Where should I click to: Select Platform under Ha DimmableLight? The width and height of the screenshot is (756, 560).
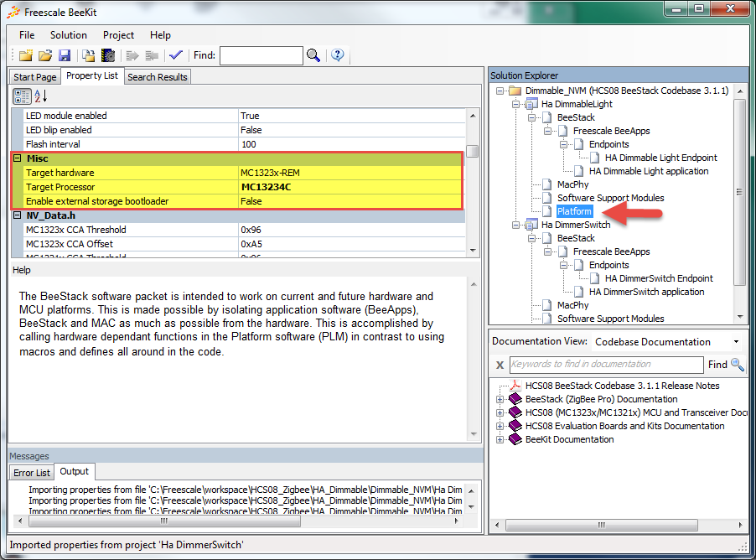574,211
